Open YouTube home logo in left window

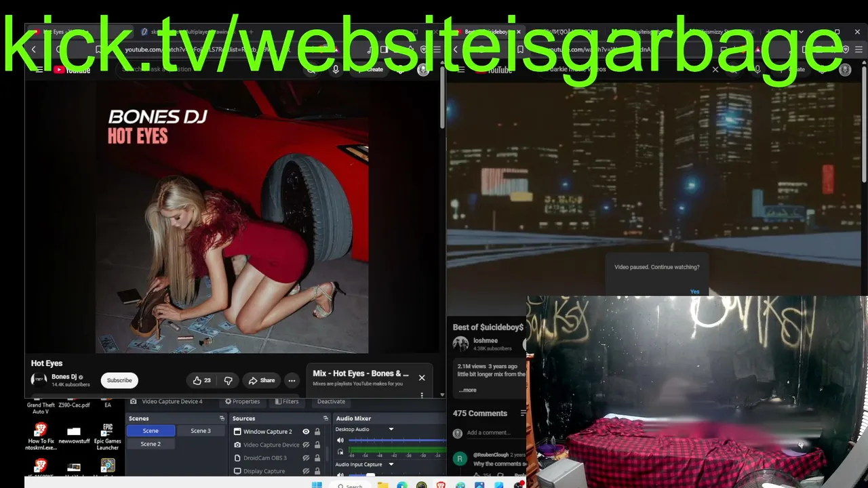pyautogui.click(x=72, y=70)
